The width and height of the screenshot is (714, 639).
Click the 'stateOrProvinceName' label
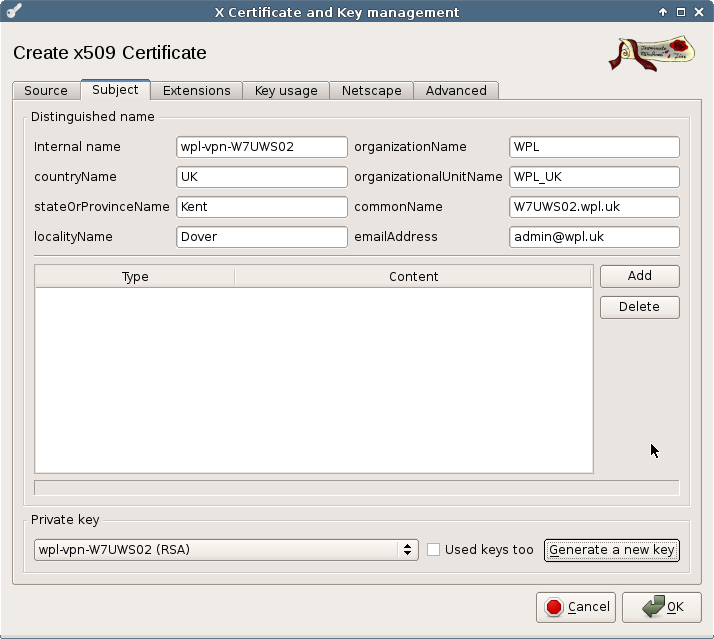[x=102, y=207]
